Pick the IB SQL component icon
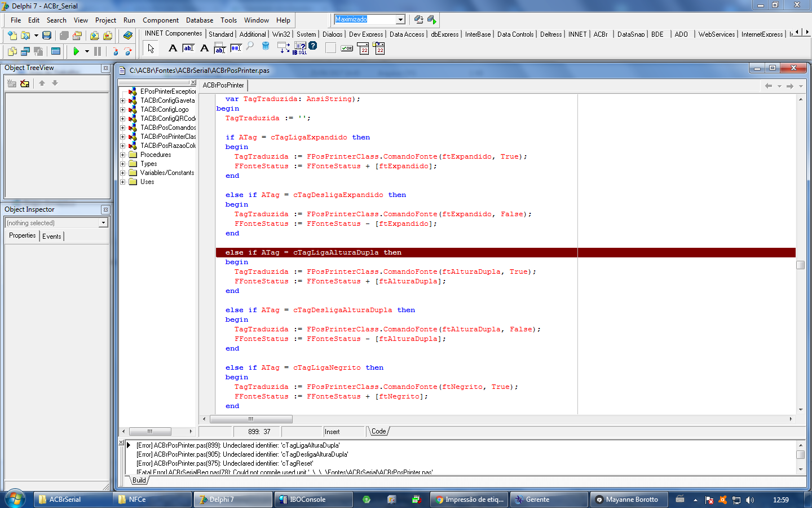This screenshot has width=812, height=508. [299, 48]
